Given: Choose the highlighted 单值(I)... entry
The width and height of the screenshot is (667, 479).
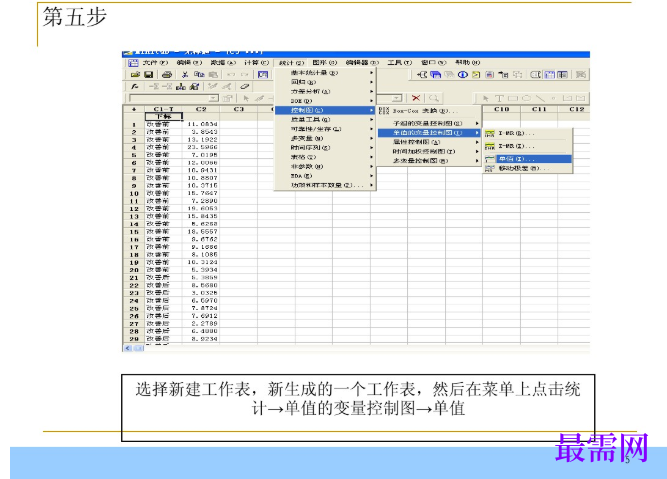Looking at the screenshot, I should click(x=528, y=159).
